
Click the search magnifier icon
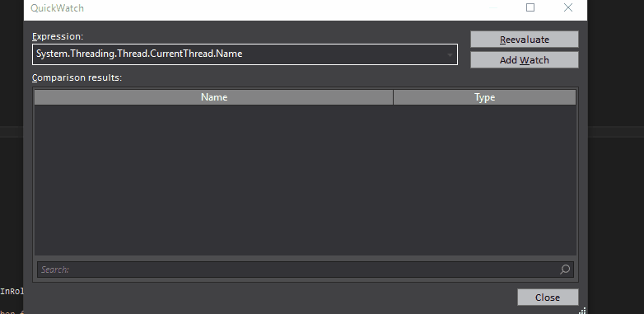coord(565,269)
